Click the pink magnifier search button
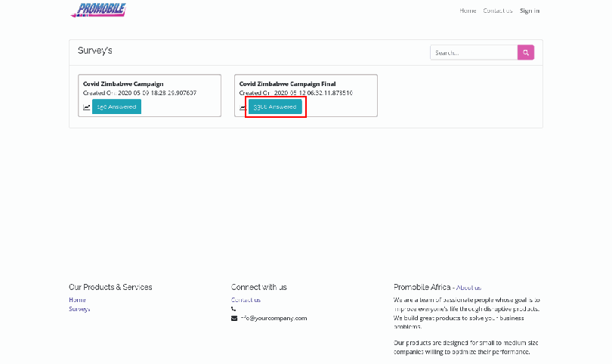 point(525,52)
